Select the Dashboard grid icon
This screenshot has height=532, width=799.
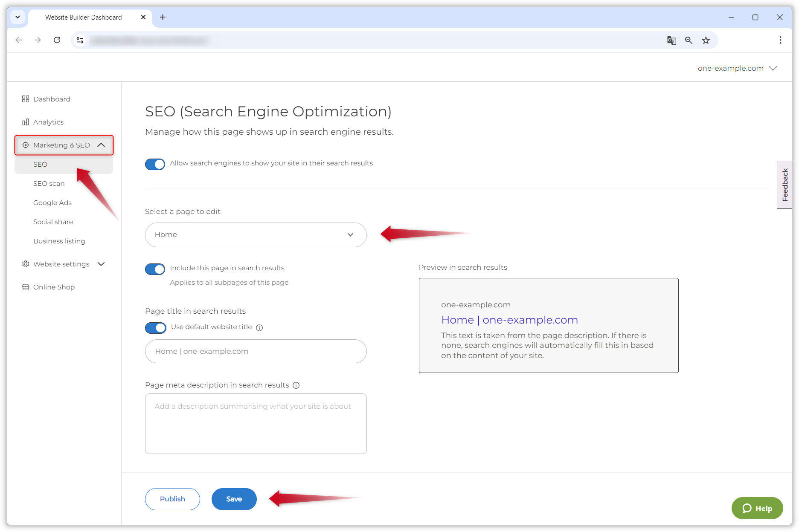point(26,99)
